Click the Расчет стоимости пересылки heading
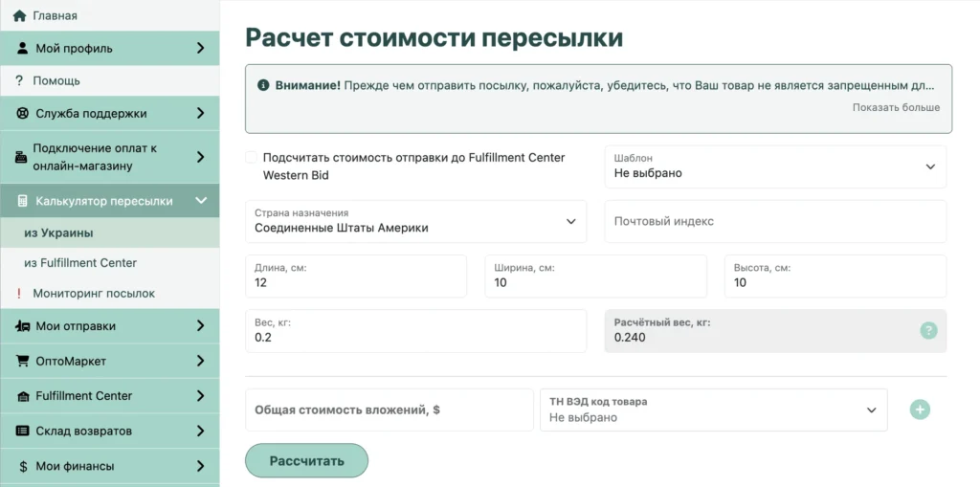 [434, 37]
